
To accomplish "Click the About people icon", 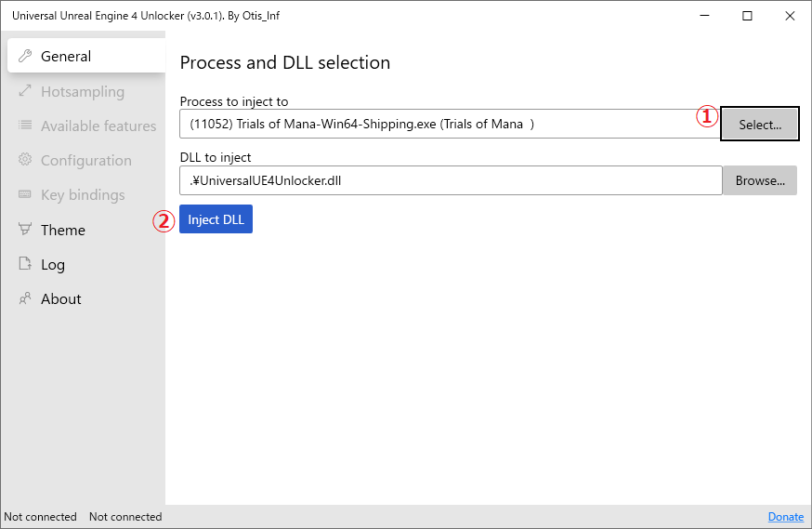I will [25, 298].
